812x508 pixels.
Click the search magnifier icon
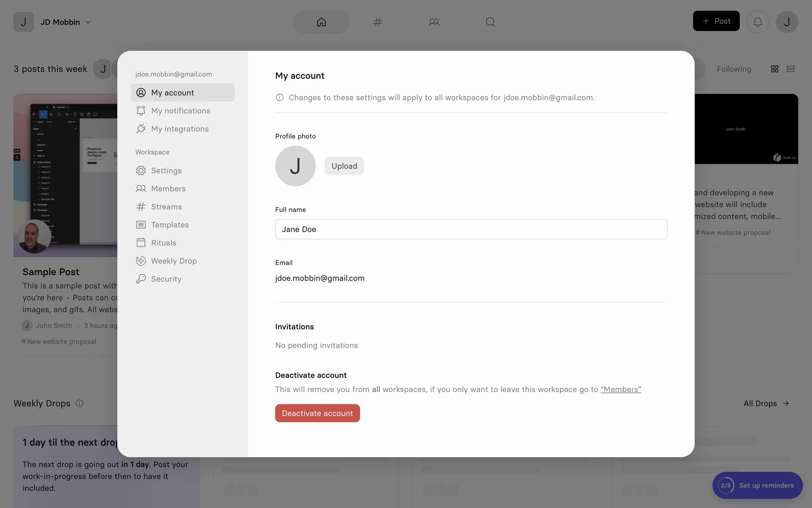click(x=490, y=22)
